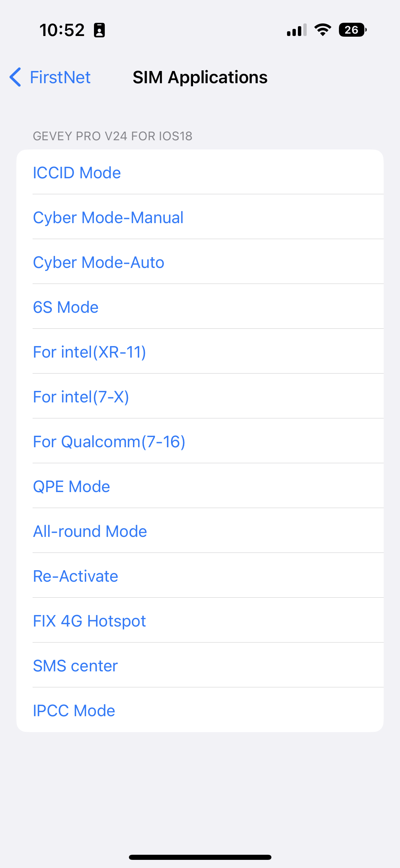Select ICCID Mode
The width and height of the screenshot is (400, 868).
(77, 173)
